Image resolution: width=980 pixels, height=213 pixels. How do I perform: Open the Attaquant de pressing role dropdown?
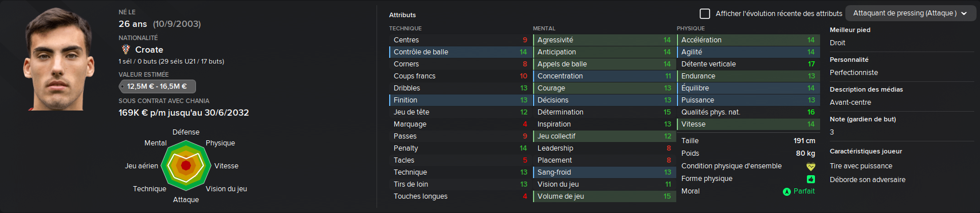tap(910, 13)
